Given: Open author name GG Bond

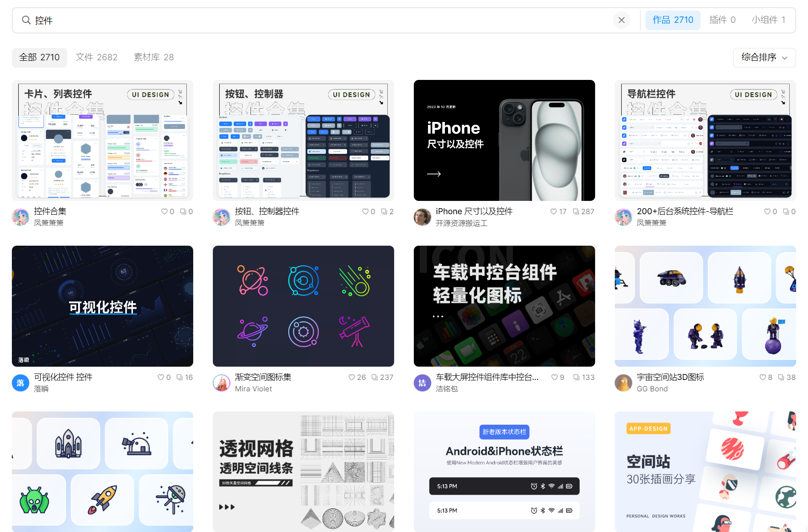Looking at the screenshot, I should (x=652, y=389).
